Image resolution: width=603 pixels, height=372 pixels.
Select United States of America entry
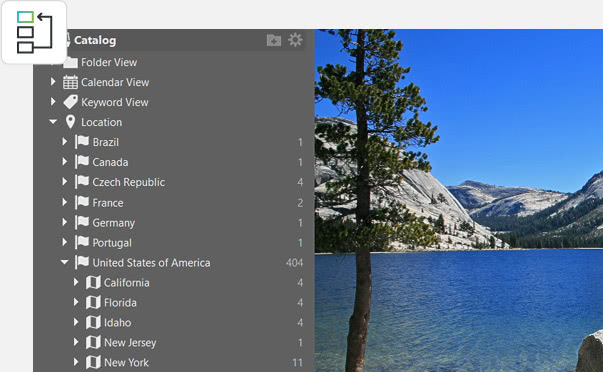pyautogui.click(x=152, y=263)
